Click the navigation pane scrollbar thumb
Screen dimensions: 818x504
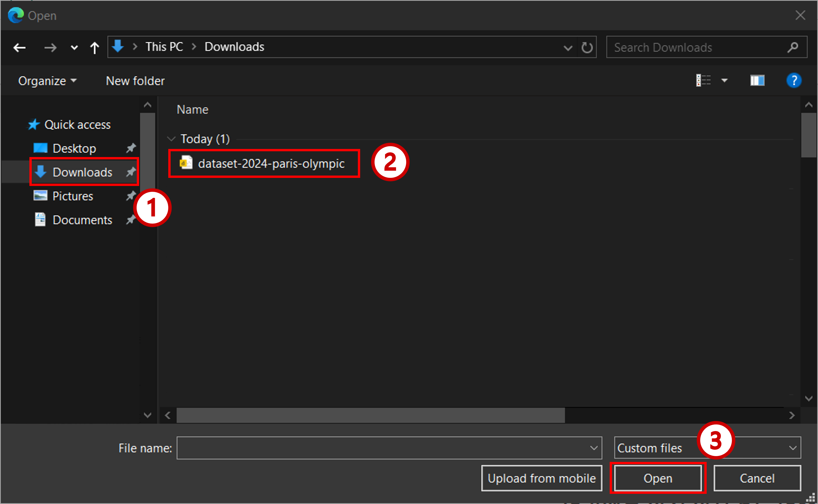point(147,152)
